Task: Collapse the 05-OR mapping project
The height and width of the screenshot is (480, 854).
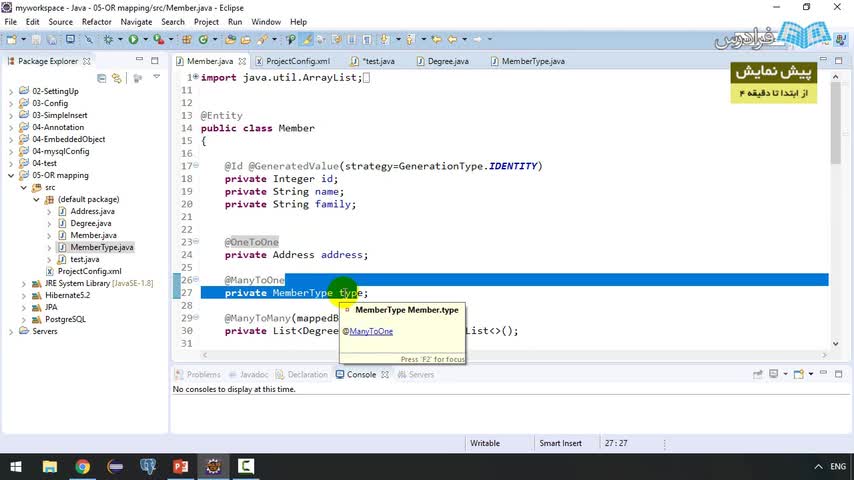Action: tap(11, 175)
